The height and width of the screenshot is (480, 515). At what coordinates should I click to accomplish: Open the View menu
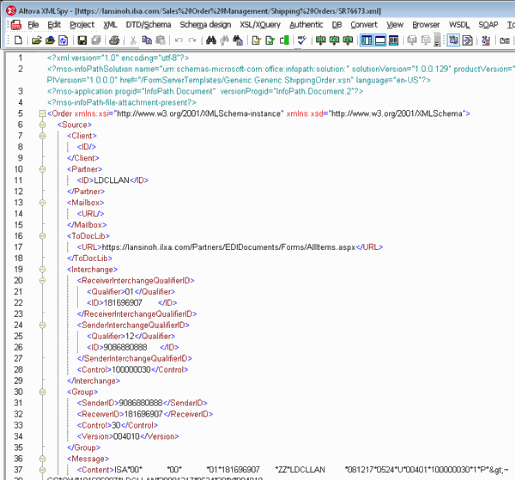pyautogui.click(x=395, y=25)
